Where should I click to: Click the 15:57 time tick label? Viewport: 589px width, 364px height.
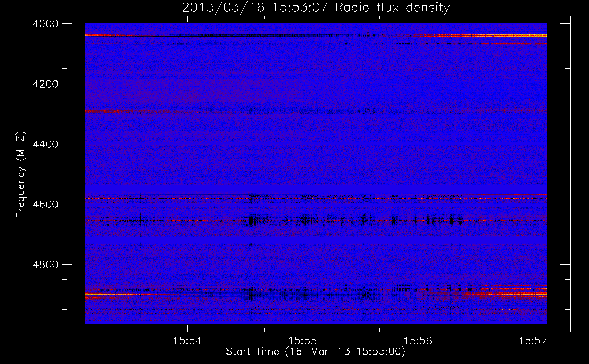pos(533,341)
